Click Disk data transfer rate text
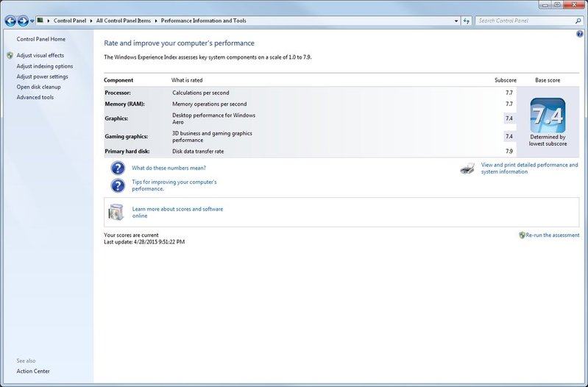 (x=198, y=151)
